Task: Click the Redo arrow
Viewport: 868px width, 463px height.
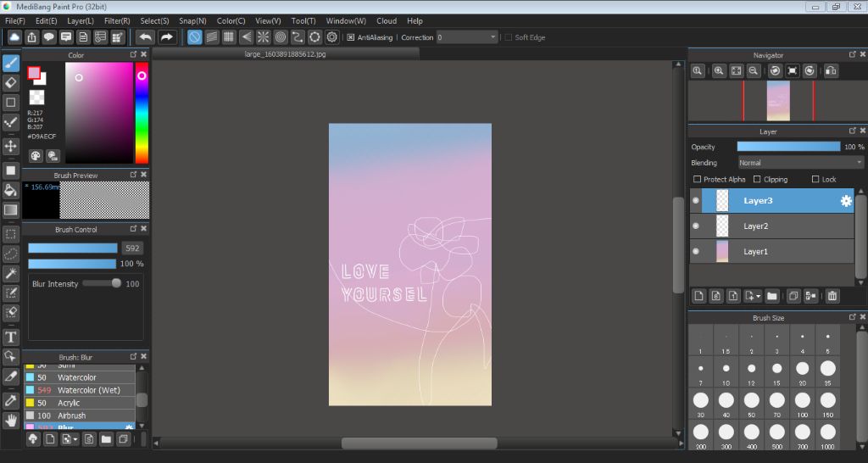Action: pos(166,37)
